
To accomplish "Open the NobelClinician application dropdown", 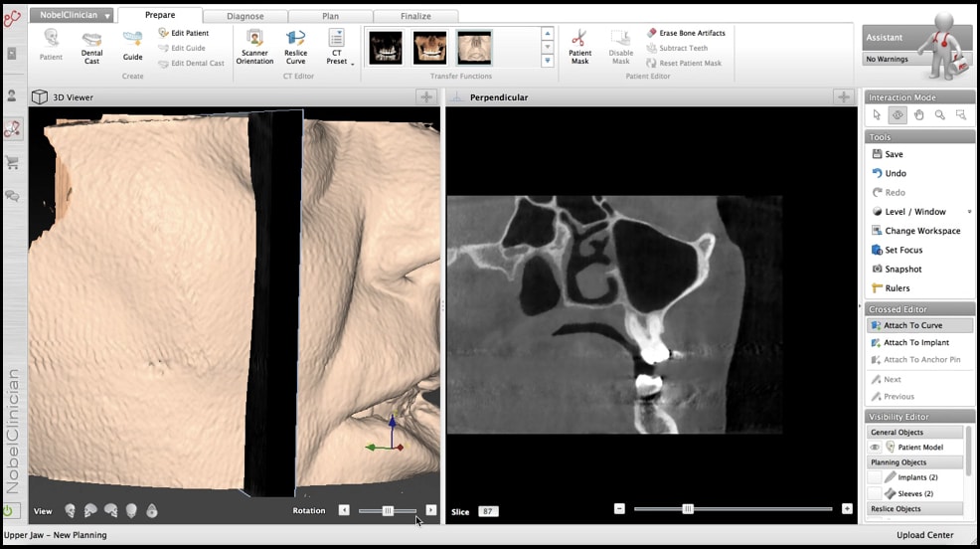I will click(72, 14).
